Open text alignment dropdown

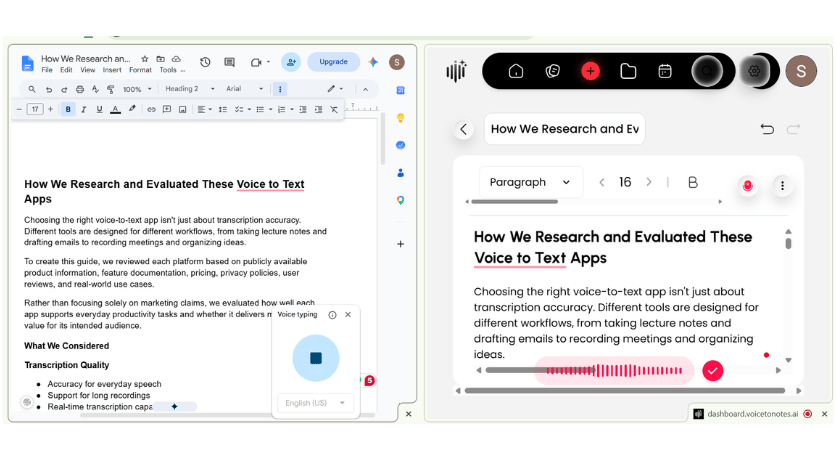(x=205, y=109)
